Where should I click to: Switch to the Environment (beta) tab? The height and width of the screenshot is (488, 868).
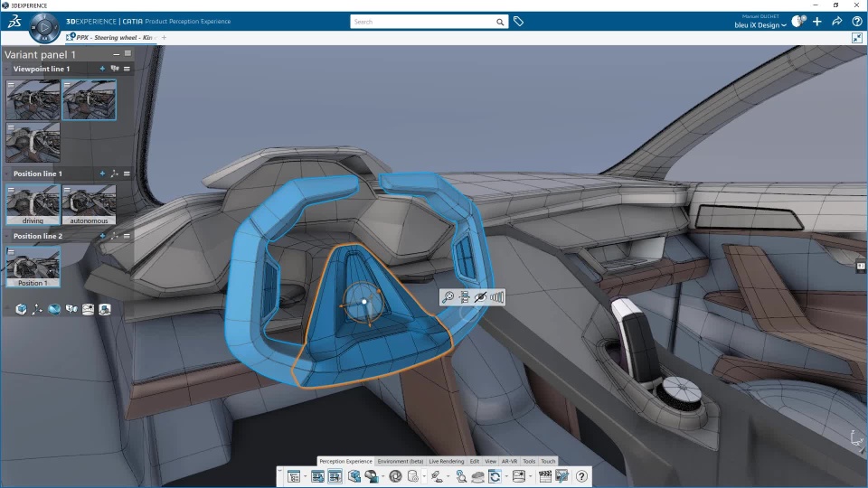401,462
